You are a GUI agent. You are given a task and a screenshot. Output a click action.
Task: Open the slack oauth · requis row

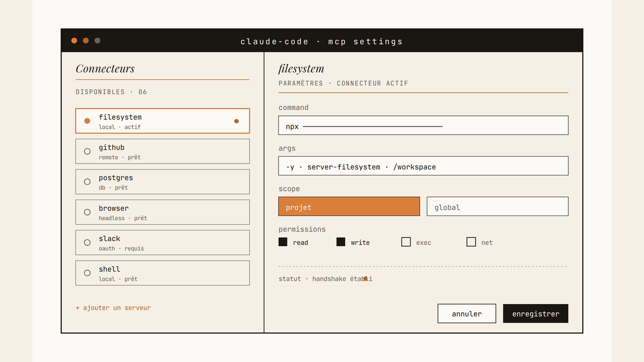click(163, 243)
